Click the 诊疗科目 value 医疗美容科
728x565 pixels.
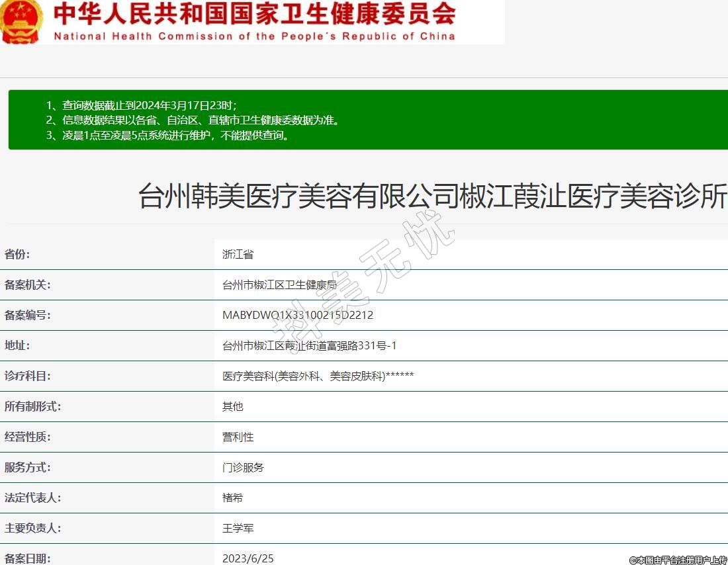pos(318,376)
